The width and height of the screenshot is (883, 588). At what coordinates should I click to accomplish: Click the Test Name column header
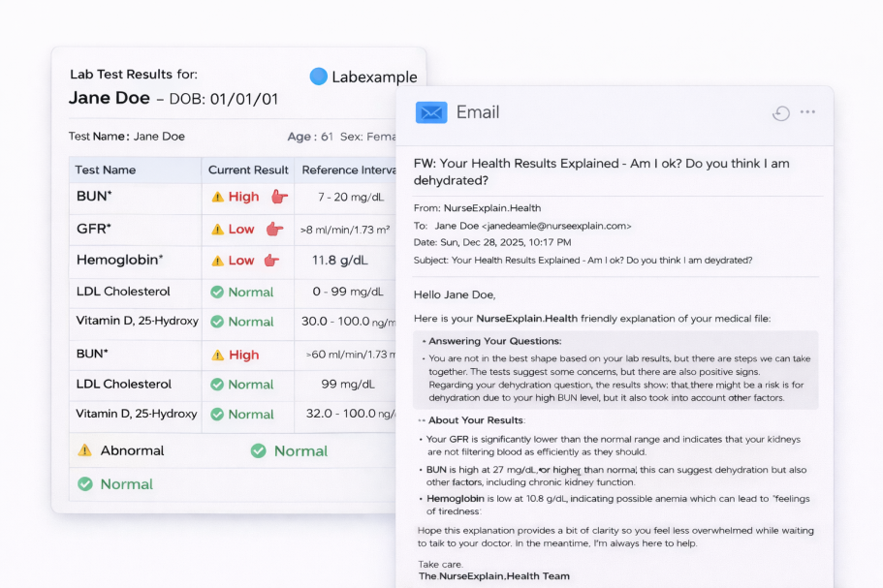coord(106,170)
